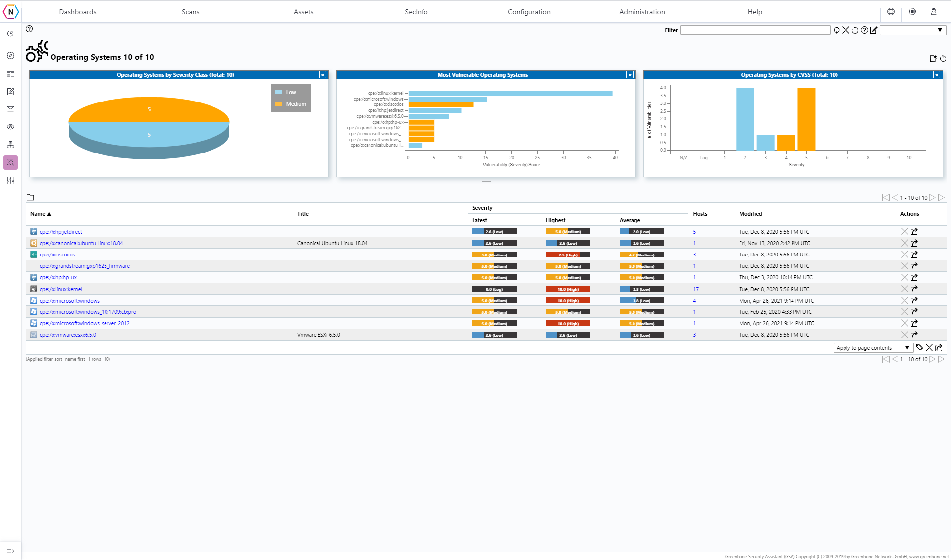This screenshot has width=951, height=560.
Task: Open cpe:/o:vmware:esxi:6.5.0 link
Action: click(x=68, y=335)
